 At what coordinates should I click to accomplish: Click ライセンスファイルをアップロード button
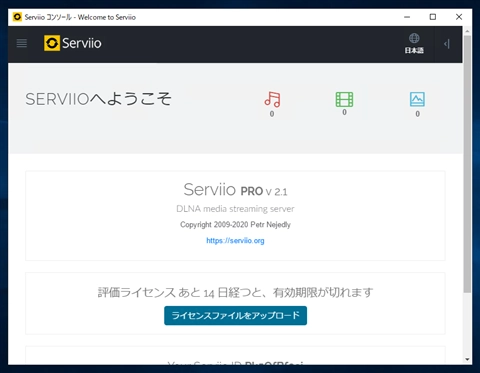pyautogui.click(x=235, y=315)
